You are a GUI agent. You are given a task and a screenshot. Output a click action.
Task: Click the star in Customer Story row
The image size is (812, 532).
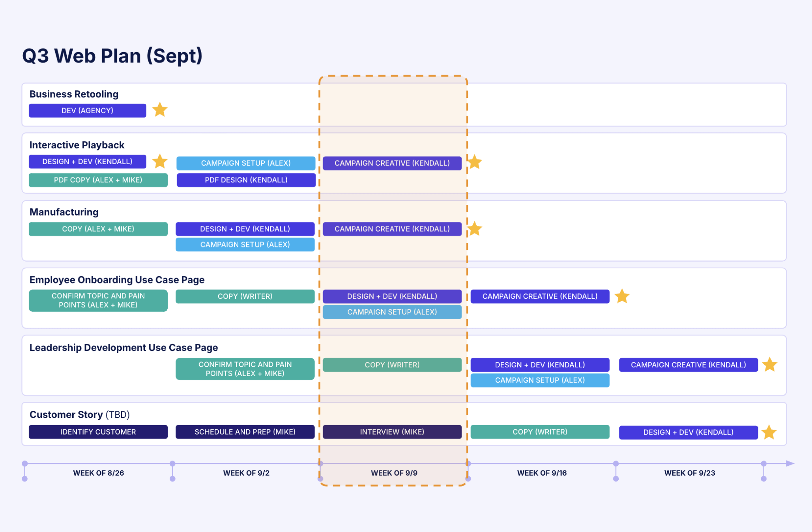click(769, 432)
